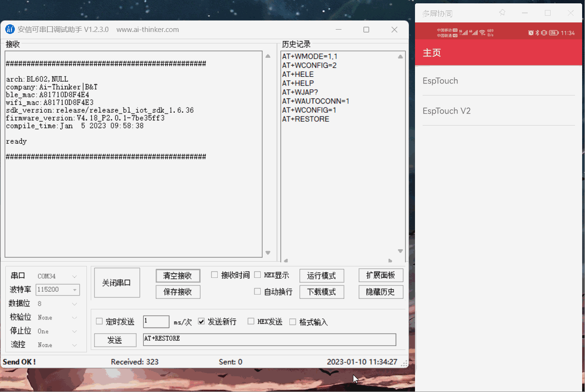The height and width of the screenshot is (392, 585).
Task: Click the 11:34 clock in phone status bar
Action: (x=568, y=33)
